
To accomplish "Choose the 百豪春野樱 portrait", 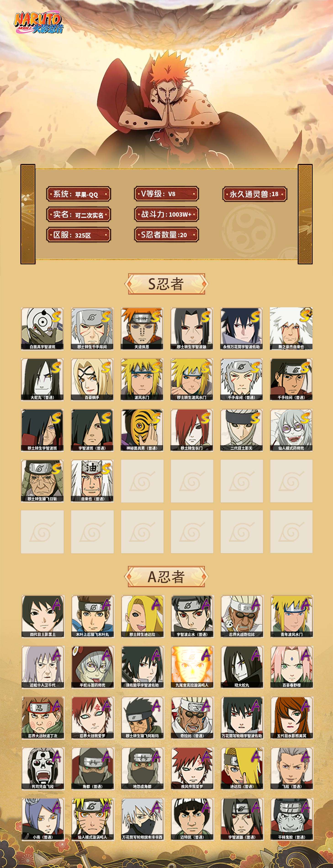I will pos(292,667).
